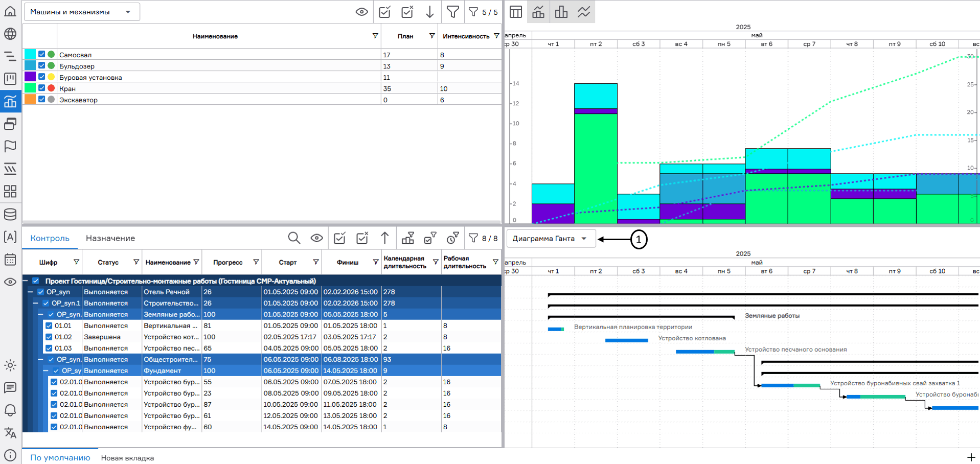980x464 pixels.
Task: Click the home icon in the sidebar
Action: (10, 11)
